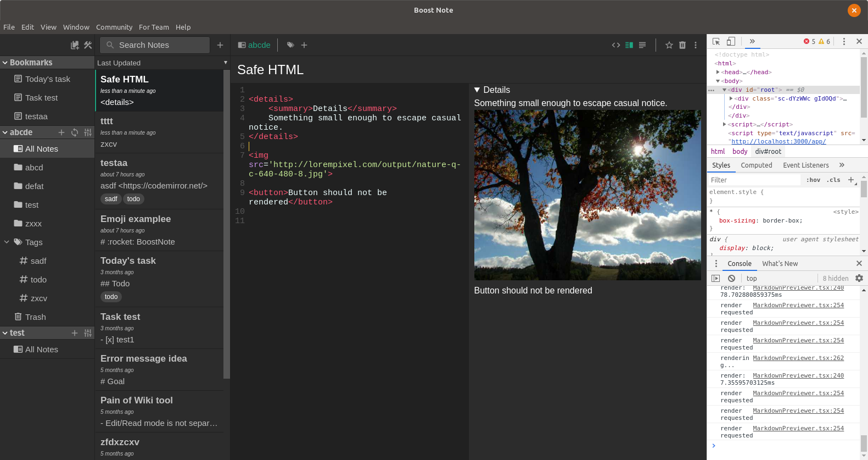
Task: Collapse the abcde storage section
Action: click(x=5, y=132)
